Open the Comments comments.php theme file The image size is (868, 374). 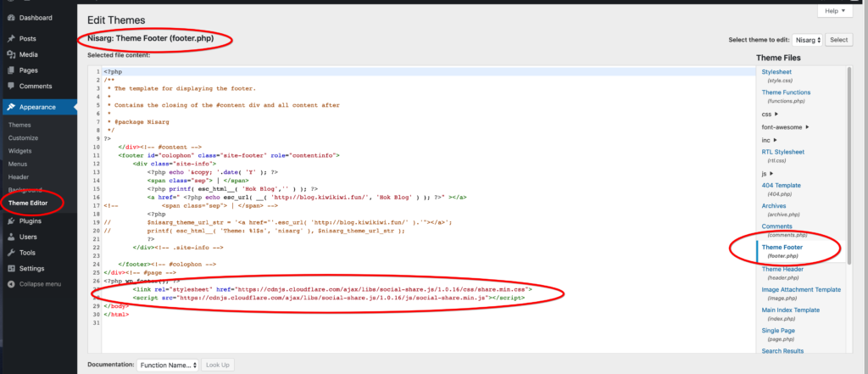click(x=776, y=226)
